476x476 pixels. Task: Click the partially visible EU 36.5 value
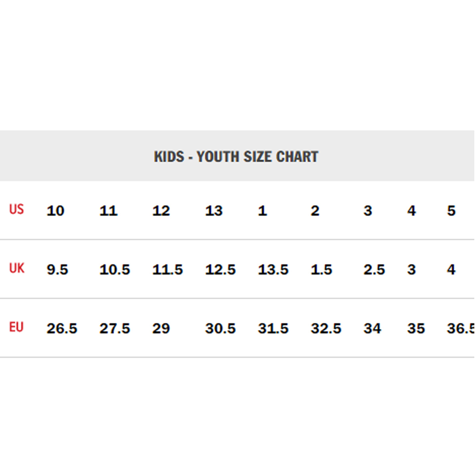click(461, 328)
